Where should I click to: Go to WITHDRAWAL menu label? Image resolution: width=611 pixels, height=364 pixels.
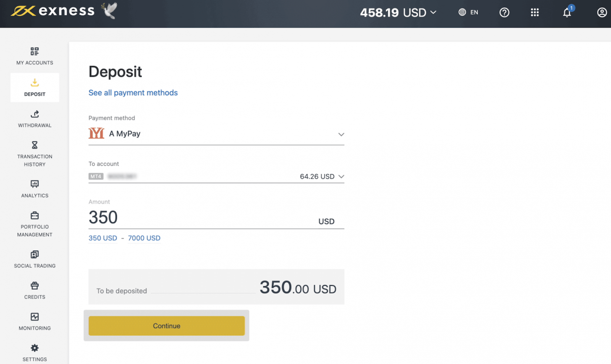[35, 125]
